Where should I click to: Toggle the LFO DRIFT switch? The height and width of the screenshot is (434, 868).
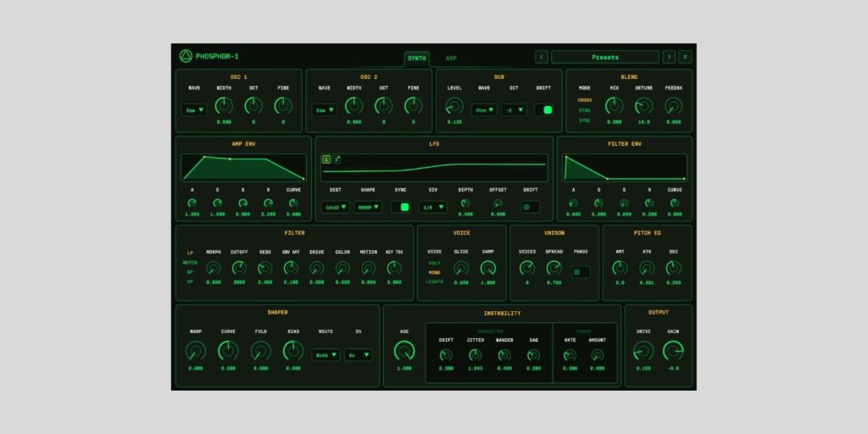tap(531, 207)
